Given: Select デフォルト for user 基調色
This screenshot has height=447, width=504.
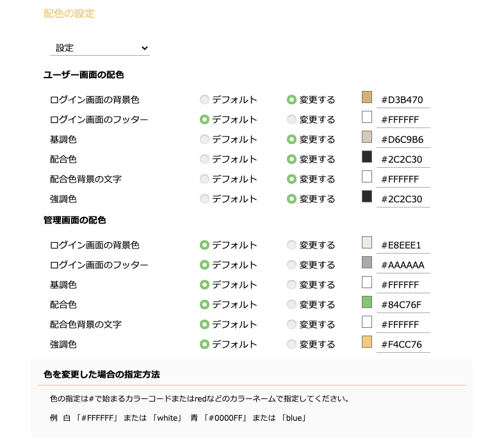Looking at the screenshot, I should point(204,140).
